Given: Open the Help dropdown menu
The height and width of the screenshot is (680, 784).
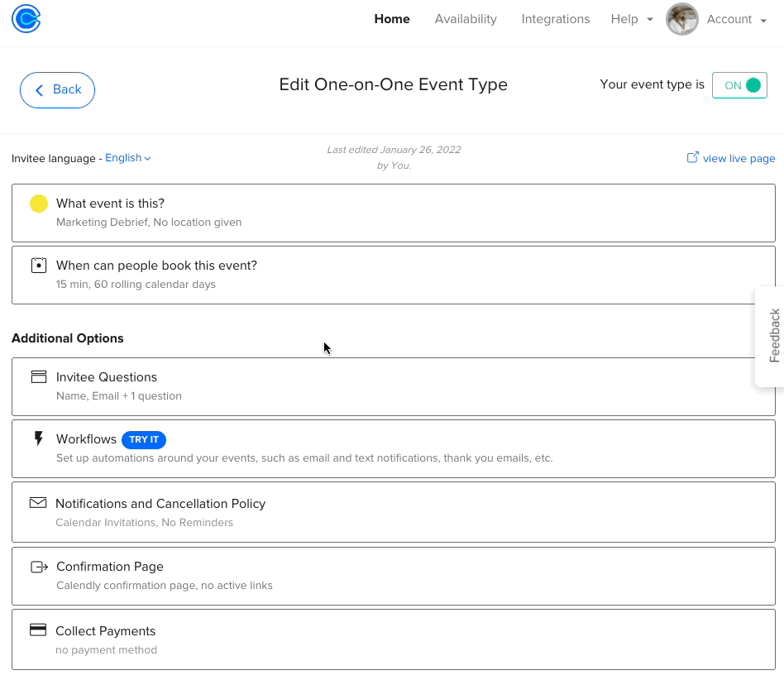Looking at the screenshot, I should (631, 18).
